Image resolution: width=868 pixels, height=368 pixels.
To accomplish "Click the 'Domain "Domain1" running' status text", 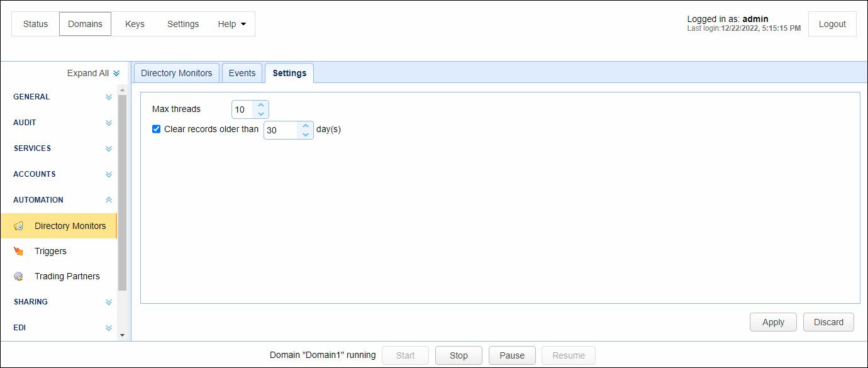I will 323,355.
